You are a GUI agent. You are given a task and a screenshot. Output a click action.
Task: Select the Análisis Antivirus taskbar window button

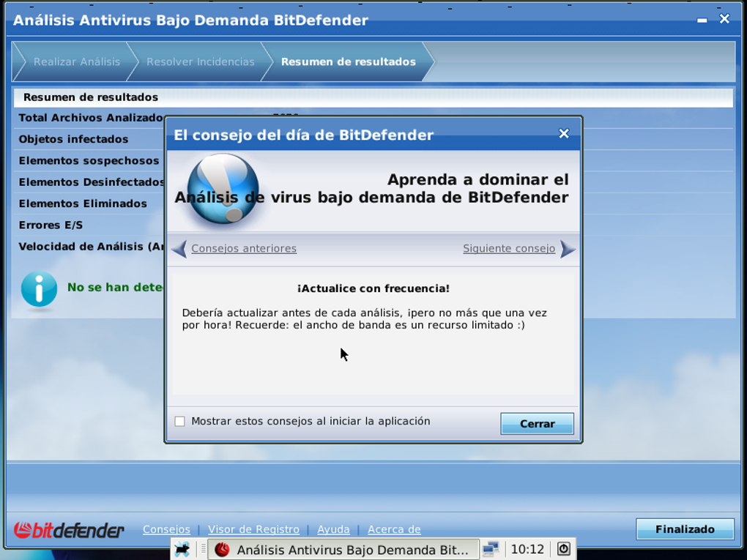(344, 549)
